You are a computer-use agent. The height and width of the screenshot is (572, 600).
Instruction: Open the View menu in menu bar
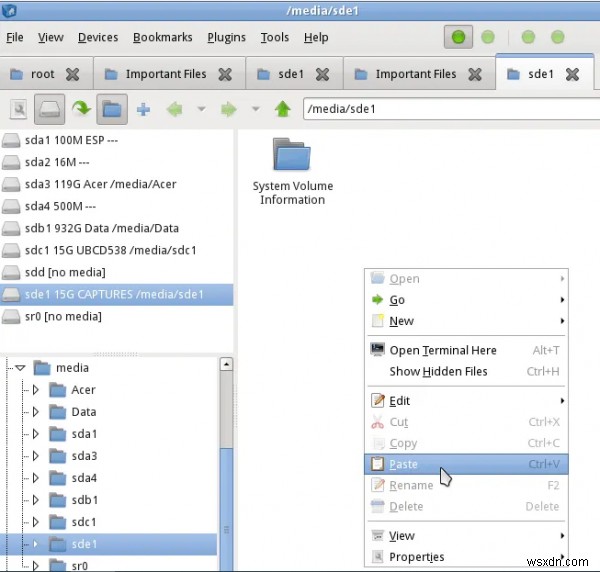51,37
